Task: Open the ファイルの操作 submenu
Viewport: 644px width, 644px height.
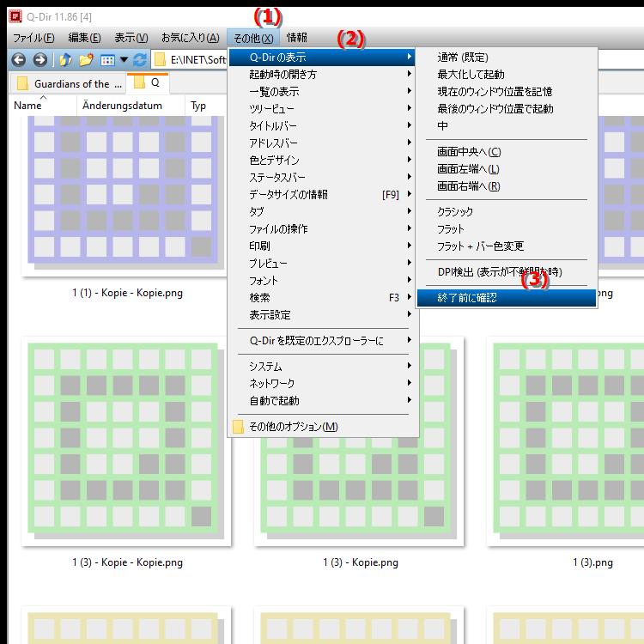Action: tap(322, 228)
